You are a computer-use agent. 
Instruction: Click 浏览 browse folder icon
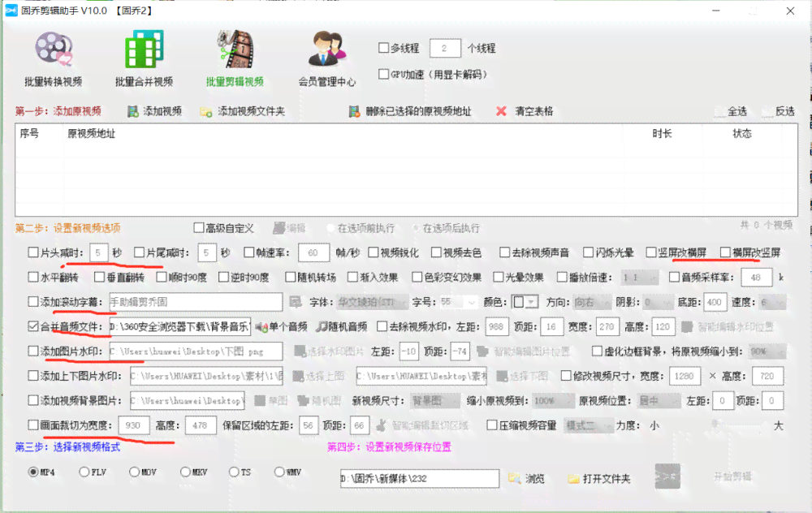point(514,478)
